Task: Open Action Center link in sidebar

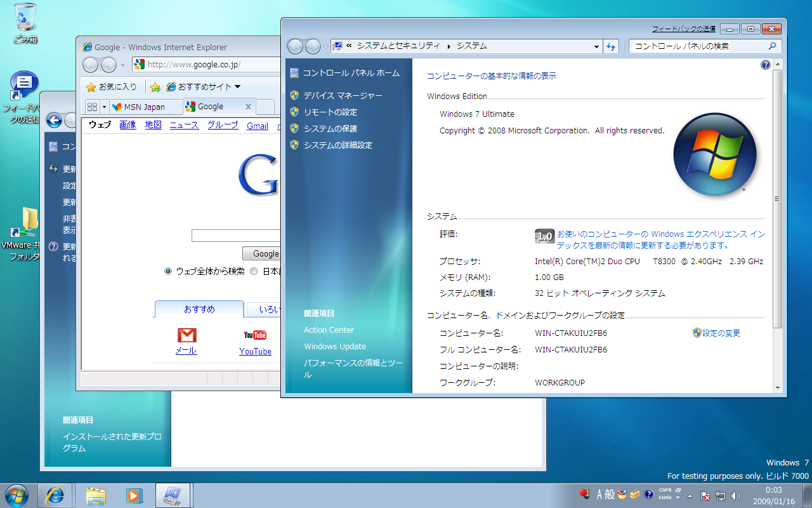Action: tap(329, 330)
